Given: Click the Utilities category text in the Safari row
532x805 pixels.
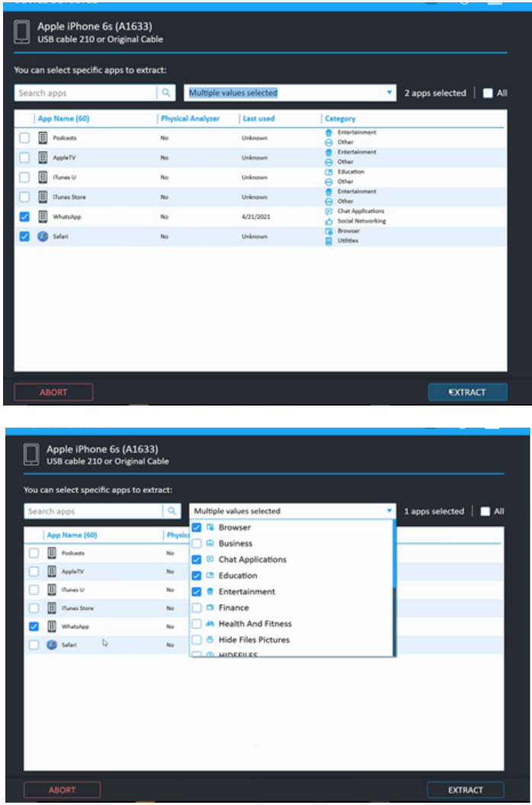Looking at the screenshot, I should pyautogui.click(x=348, y=241).
